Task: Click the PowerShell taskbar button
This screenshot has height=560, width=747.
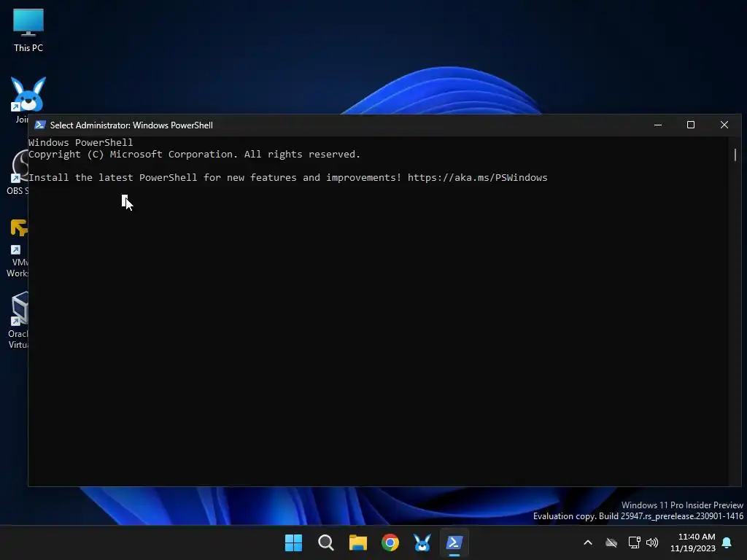Action: pos(454,542)
